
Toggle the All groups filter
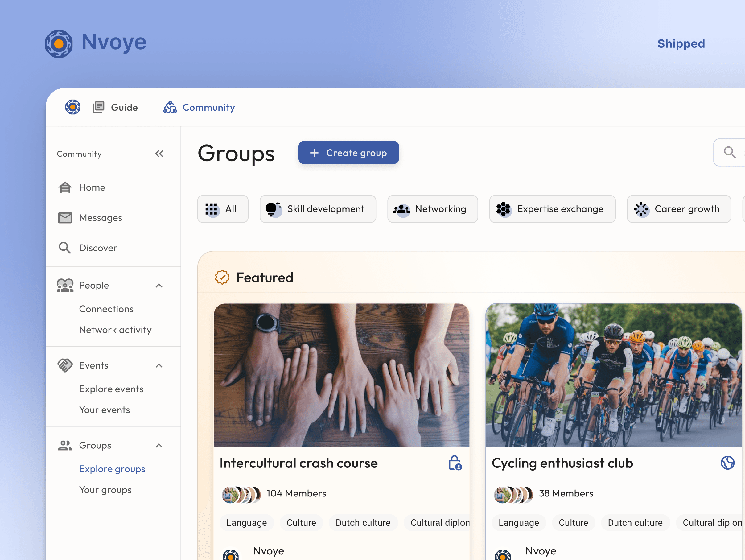point(223,209)
